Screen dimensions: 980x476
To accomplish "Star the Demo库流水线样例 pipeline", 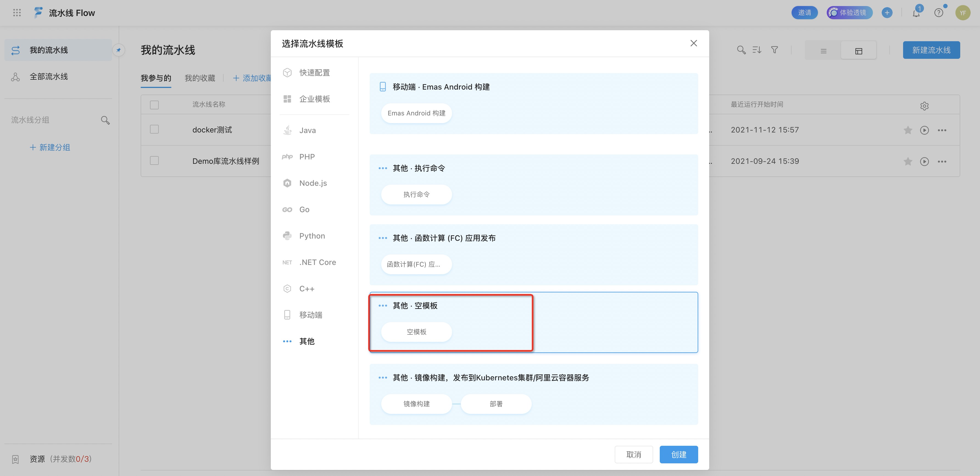I will [x=908, y=161].
